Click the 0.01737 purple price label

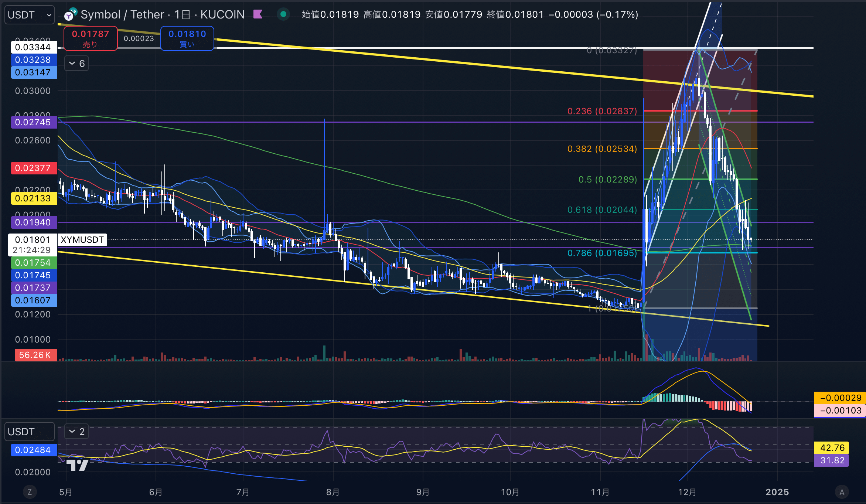click(x=34, y=288)
